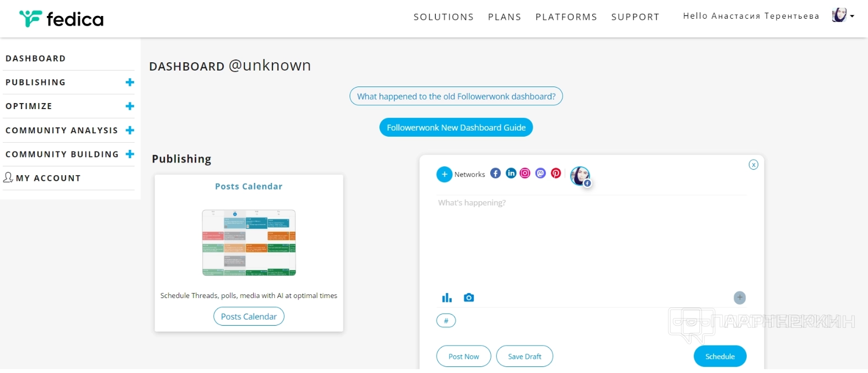Expand the COMMUNITY BUILDING plus icon

click(130, 154)
